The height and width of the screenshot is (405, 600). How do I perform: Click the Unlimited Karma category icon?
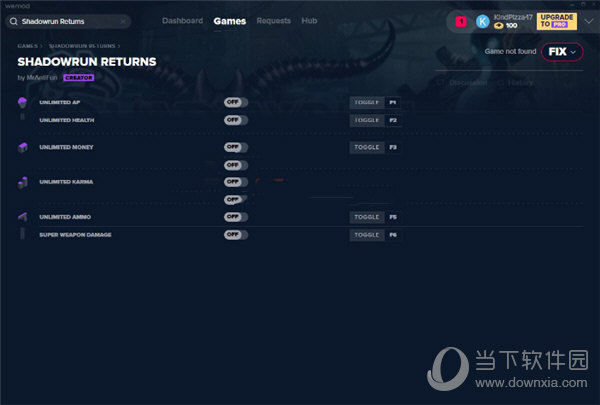click(x=23, y=182)
